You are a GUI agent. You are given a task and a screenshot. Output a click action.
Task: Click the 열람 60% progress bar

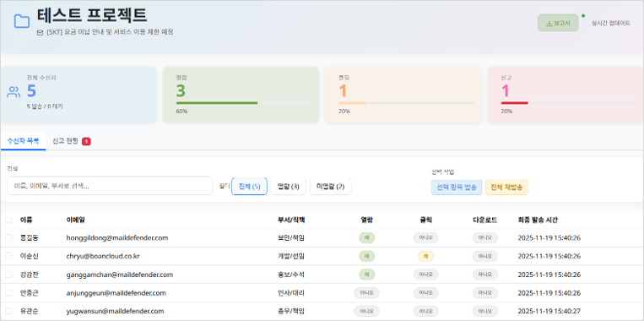click(x=244, y=103)
